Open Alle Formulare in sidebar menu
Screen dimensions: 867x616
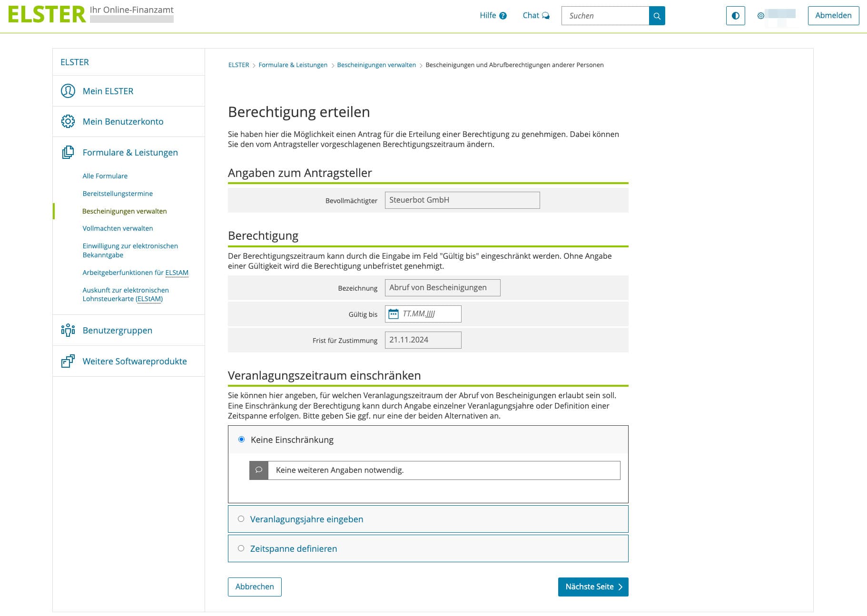point(105,176)
